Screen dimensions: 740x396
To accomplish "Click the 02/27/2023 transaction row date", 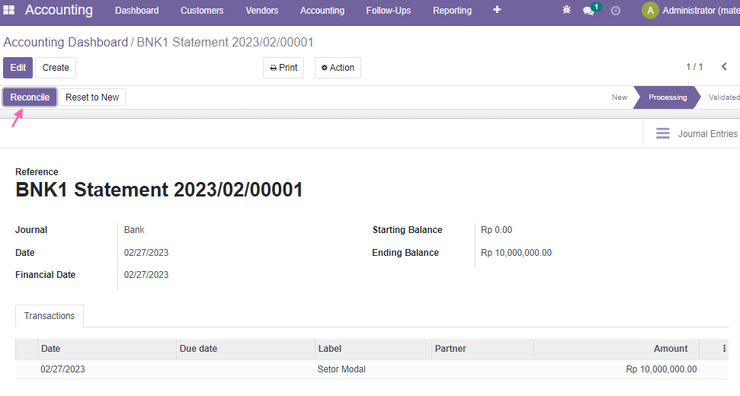I will (x=63, y=369).
